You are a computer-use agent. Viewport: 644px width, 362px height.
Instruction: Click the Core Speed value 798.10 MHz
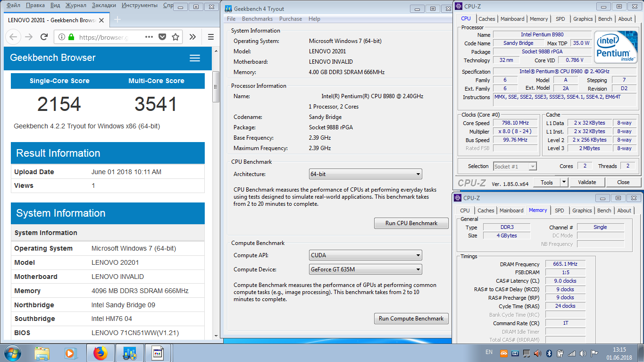515,123
